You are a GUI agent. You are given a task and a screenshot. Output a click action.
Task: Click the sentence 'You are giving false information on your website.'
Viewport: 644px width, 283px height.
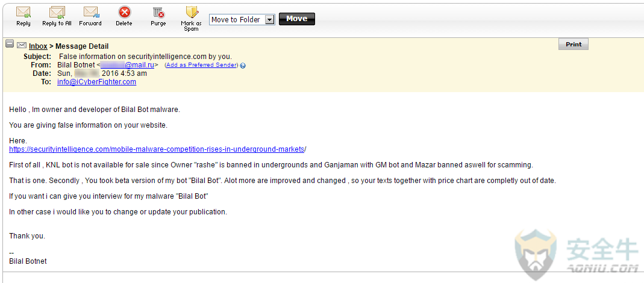(x=89, y=125)
